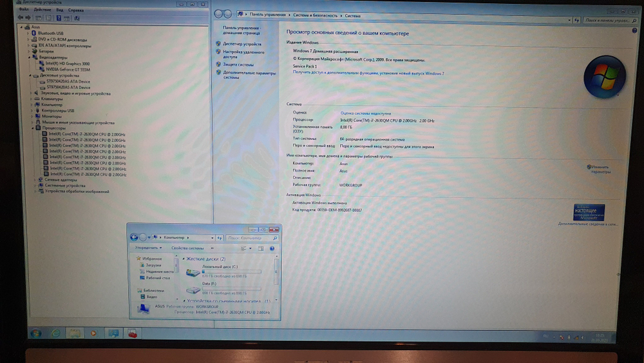Viewport: 644px width, 363px height.
Task: Click the Data (F:) capacity bar
Action: coord(232,289)
